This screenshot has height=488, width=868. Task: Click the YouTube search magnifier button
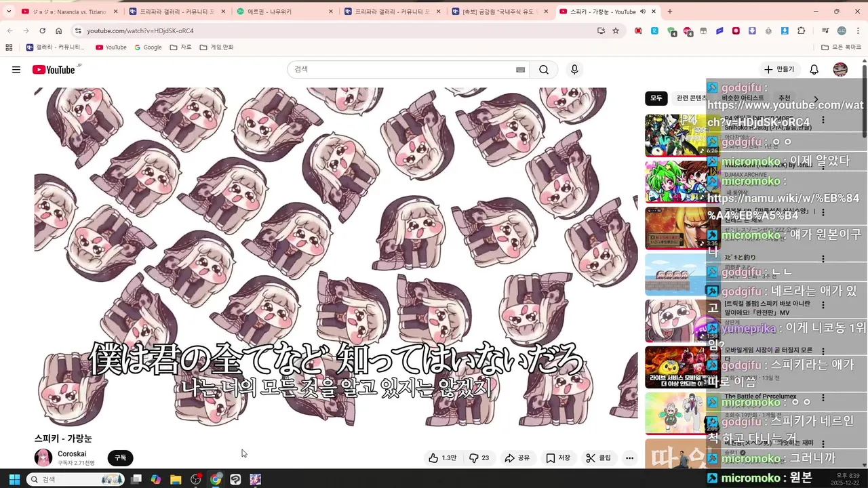click(544, 70)
